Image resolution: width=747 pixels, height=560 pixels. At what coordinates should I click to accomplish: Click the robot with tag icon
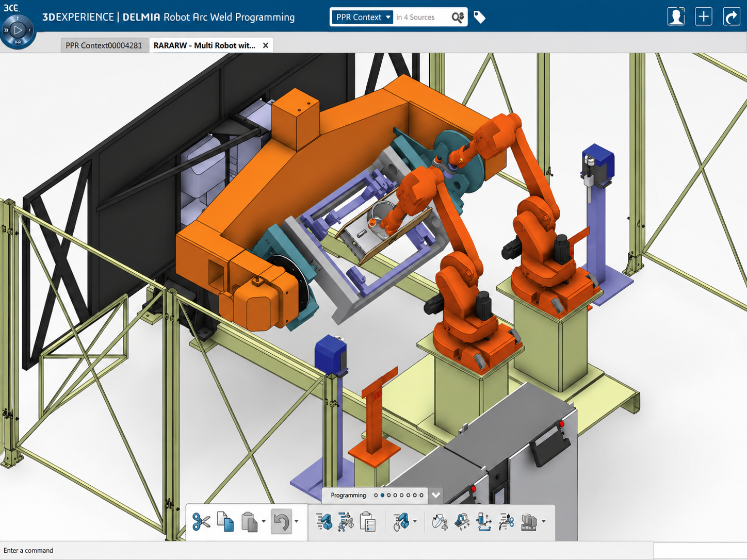tap(401, 522)
